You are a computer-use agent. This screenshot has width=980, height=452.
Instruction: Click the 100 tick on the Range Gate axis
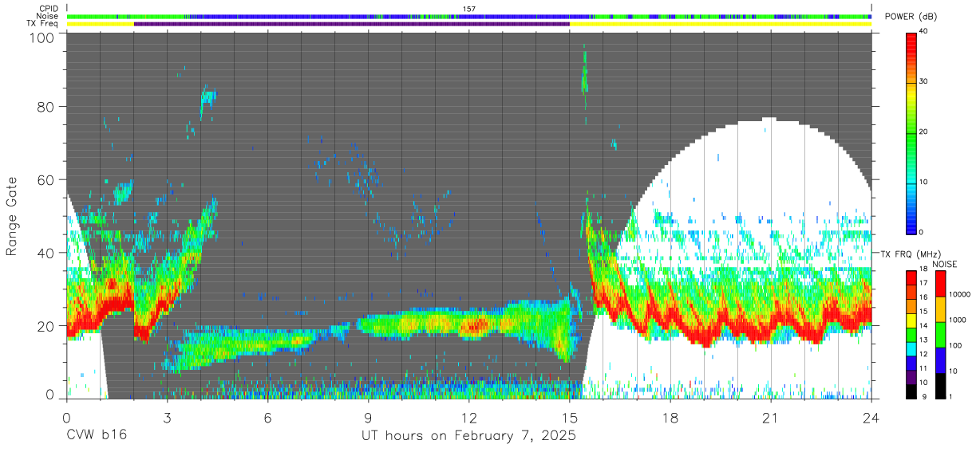tap(41, 37)
